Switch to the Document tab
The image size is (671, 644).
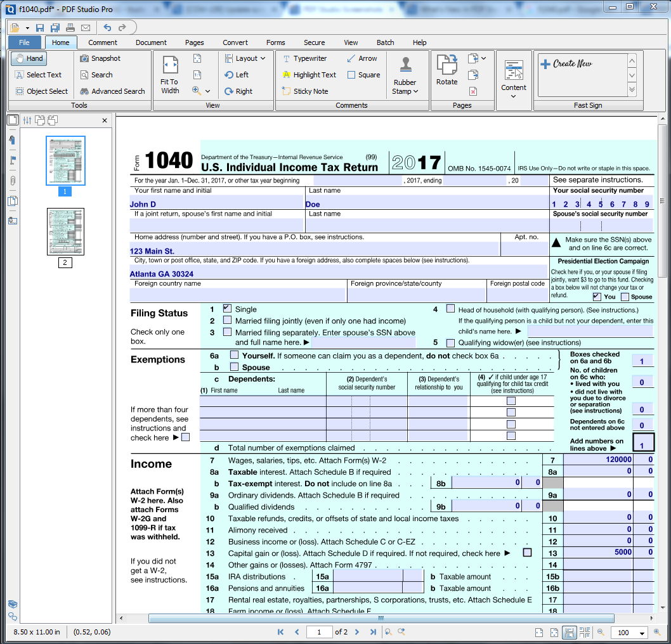[x=151, y=42]
